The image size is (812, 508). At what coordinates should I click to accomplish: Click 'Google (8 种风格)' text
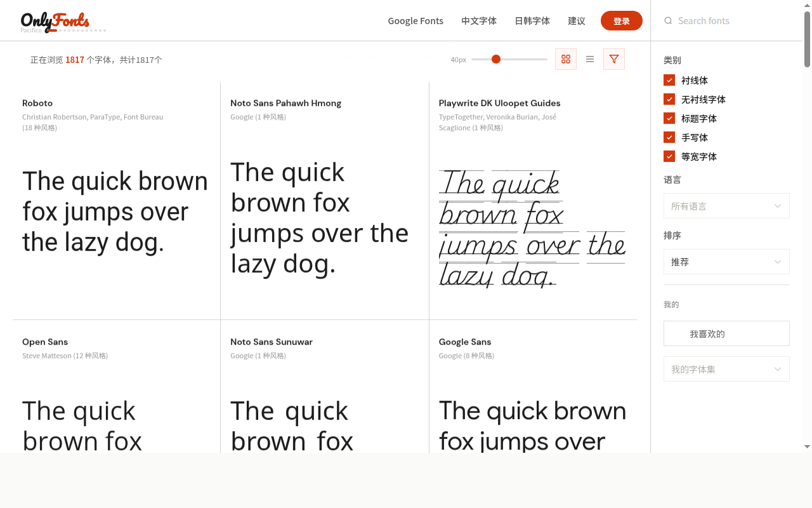tap(466, 356)
